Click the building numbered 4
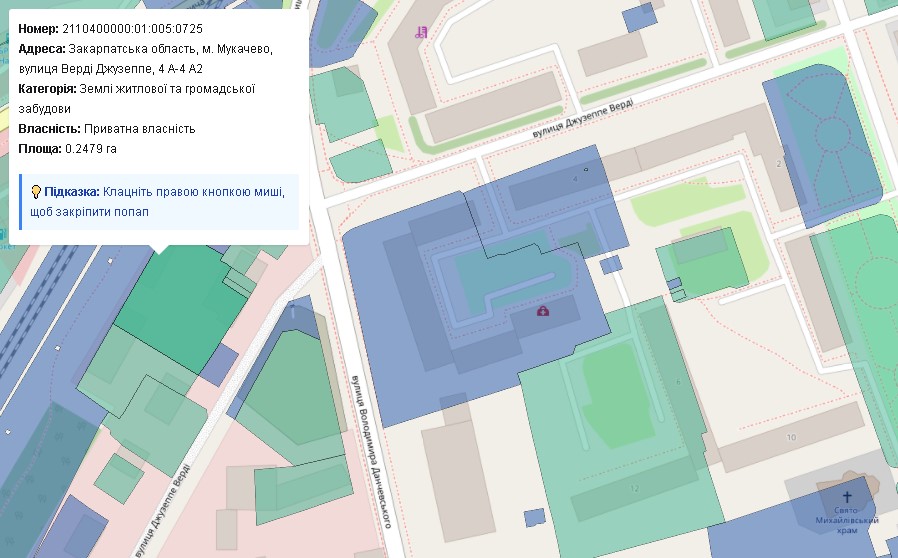This screenshot has height=558, width=898. [575, 180]
